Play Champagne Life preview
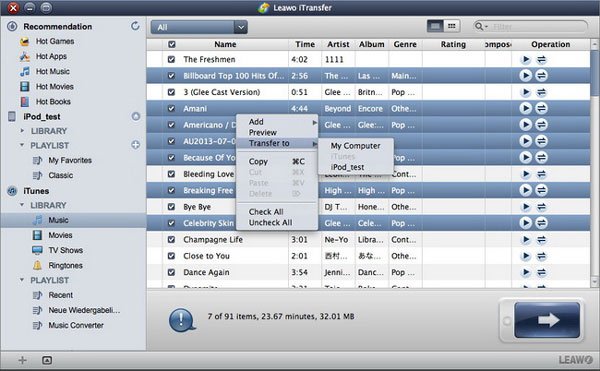The width and height of the screenshot is (600, 371). pyautogui.click(x=526, y=239)
